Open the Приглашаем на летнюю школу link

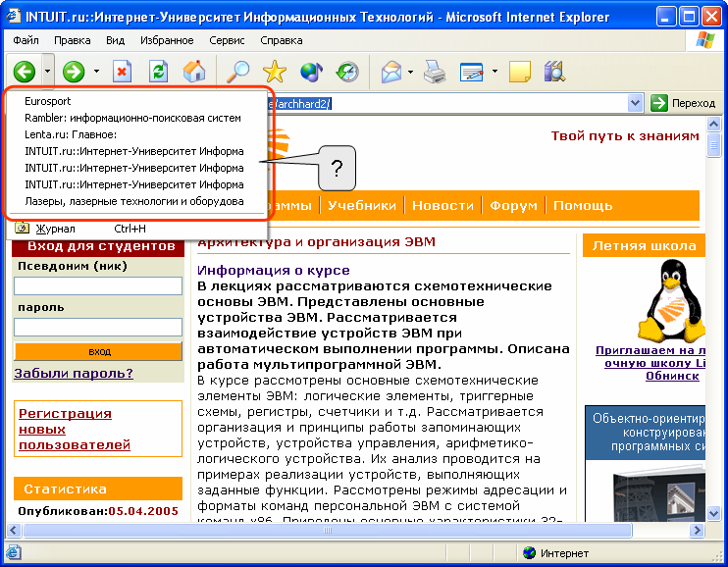(650, 363)
